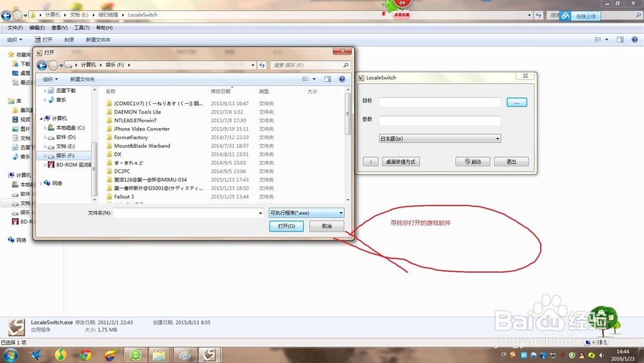
Task: Select 文档 (E:) in Open dialog tree
Action: [65, 146]
